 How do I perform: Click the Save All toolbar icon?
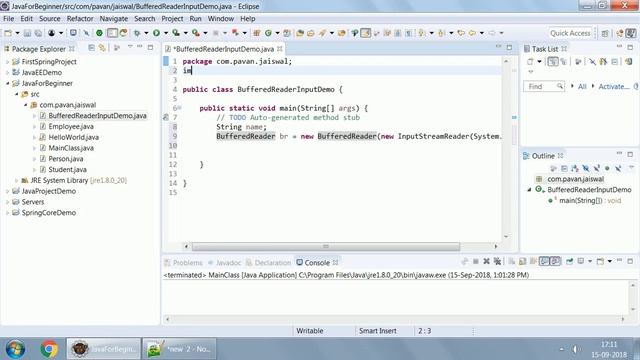[x=38, y=33]
